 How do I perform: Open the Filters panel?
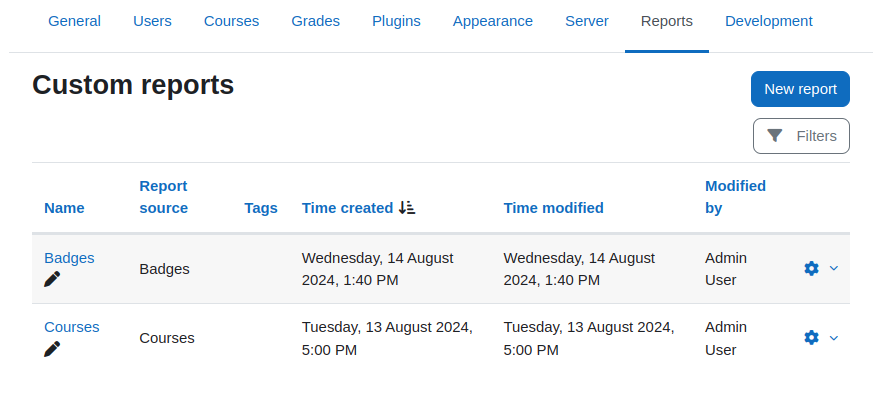click(801, 136)
